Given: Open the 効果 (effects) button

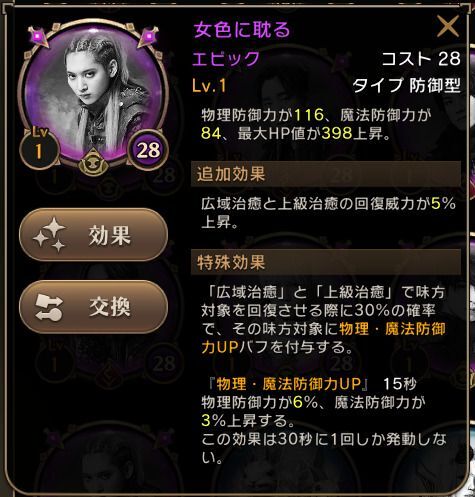Looking at the screenshot, I should tap(93, 235).
